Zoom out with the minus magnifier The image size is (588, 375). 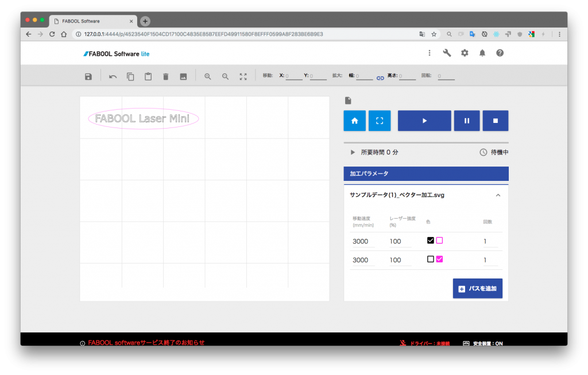click(225, 76)
